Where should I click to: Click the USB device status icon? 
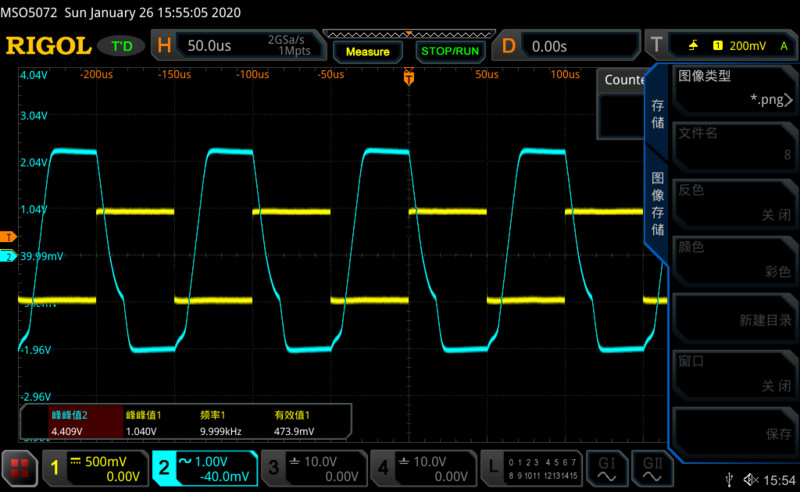(733, 481)
